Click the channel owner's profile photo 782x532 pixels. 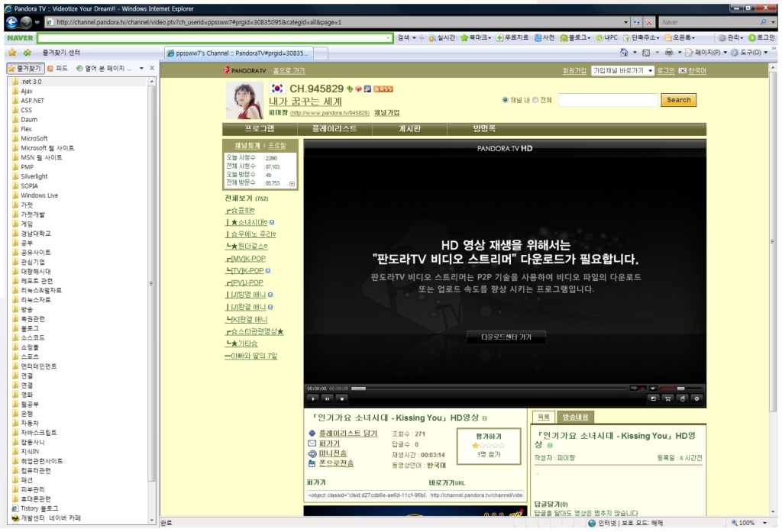(245, 101)
